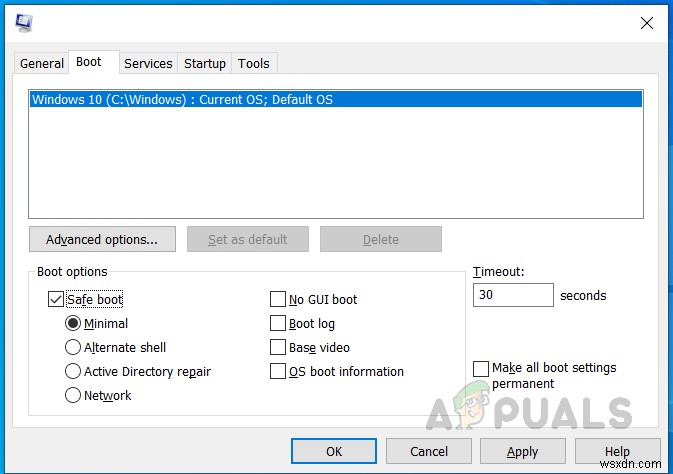Select the Minimal radio button
Screen dimensions: 673x474
(x=73, y=323)
